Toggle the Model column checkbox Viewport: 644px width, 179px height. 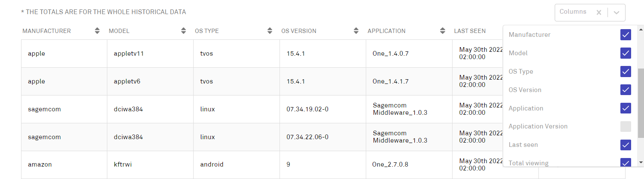point(626,53)
